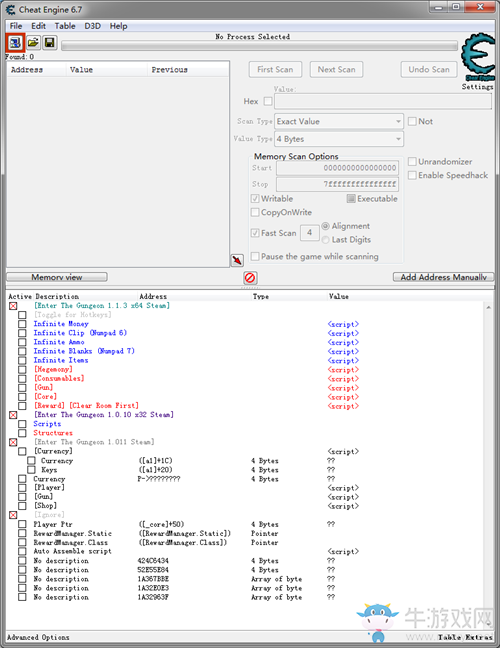Open Table Extras

tap(465, 637)
